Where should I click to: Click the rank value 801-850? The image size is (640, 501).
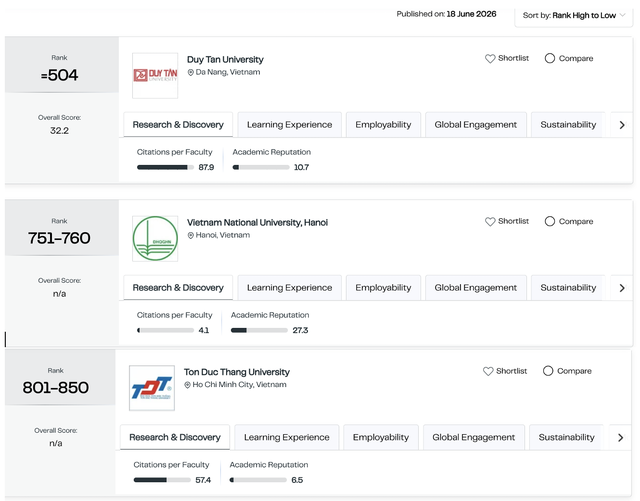pos(56,387)
